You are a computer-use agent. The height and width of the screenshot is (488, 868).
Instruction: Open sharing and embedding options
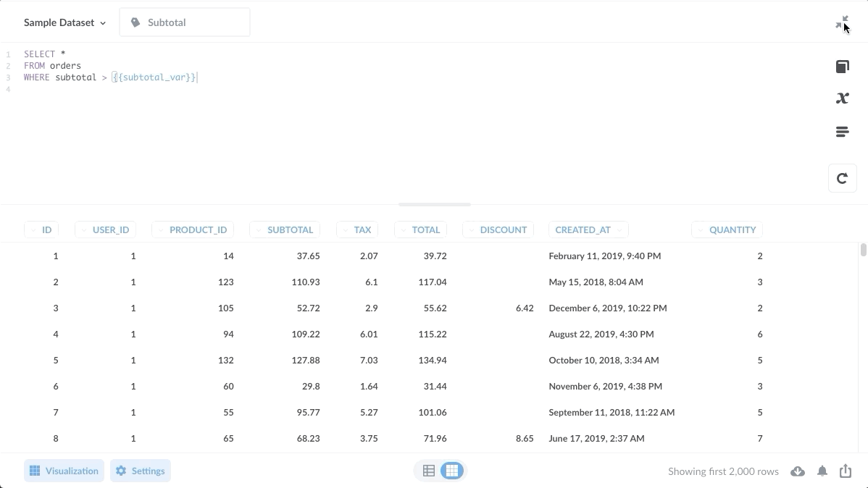pos(846,471)
